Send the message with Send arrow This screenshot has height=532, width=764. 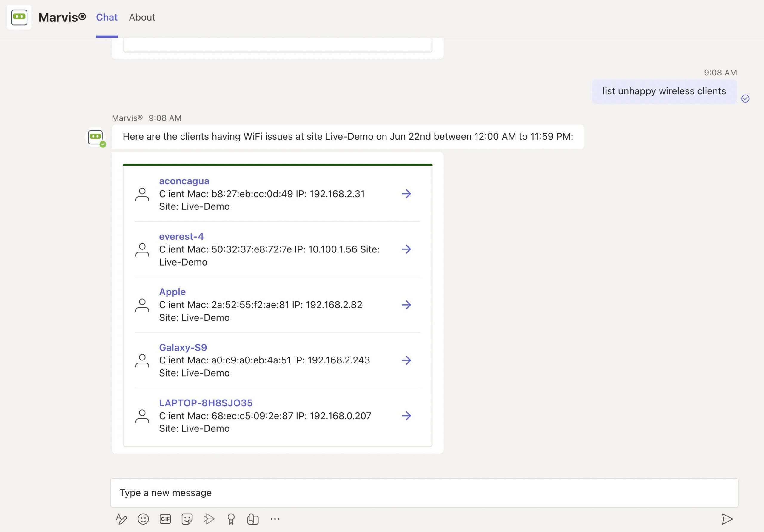coord(727,519)
